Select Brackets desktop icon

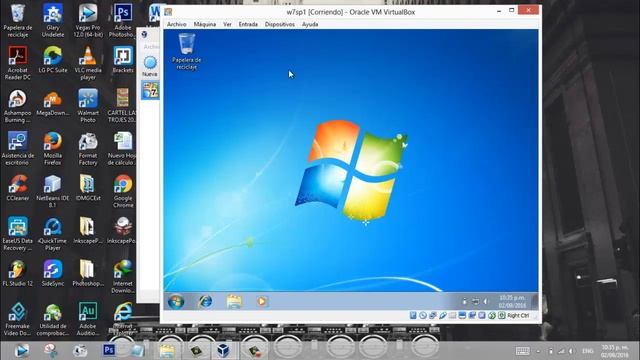[x=123, y=60]
